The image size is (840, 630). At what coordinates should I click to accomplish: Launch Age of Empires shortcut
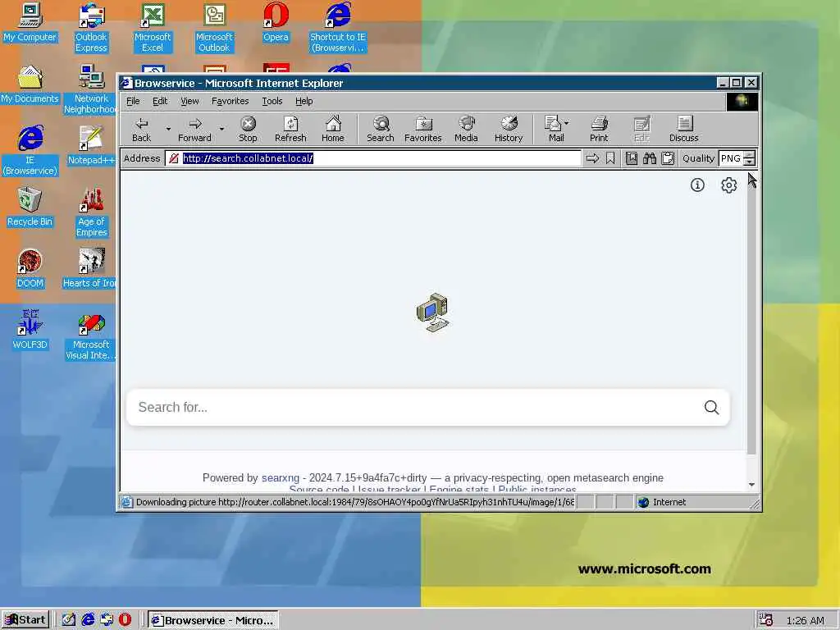pos(91,212)
